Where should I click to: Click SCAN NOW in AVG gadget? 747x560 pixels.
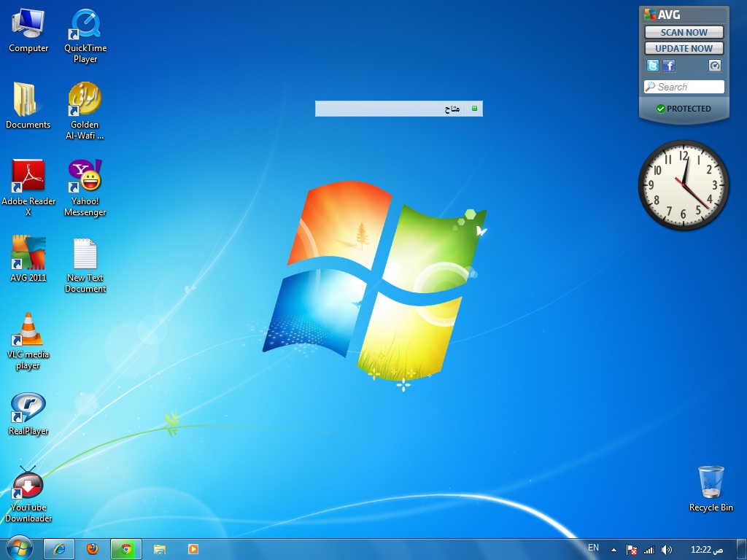coord(684,32)
